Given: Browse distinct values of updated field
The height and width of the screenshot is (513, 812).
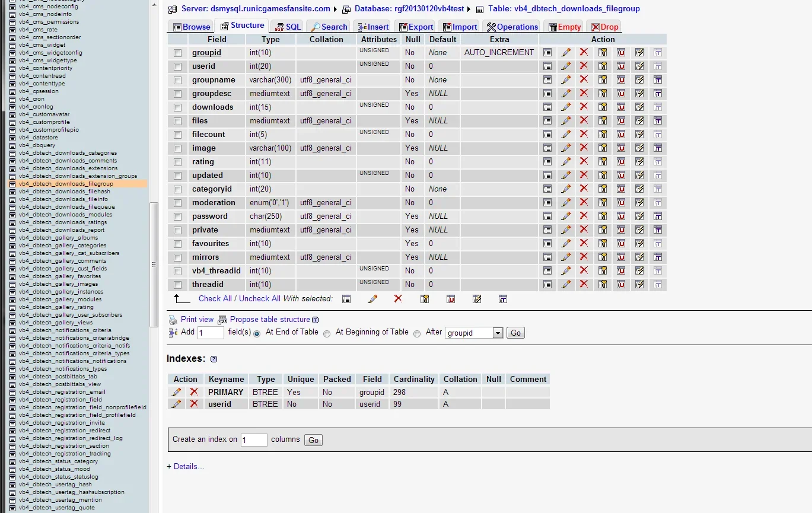Looking at the screenshot, I should tap(547, 175).
